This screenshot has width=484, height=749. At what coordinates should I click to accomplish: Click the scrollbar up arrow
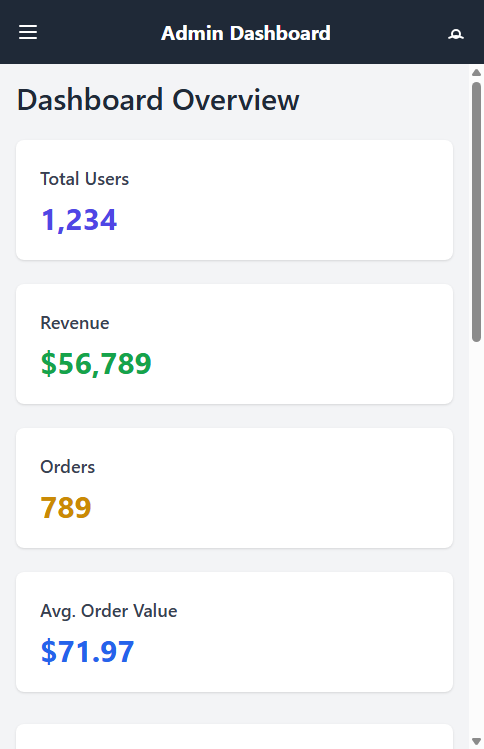click(x=476, y=73)
